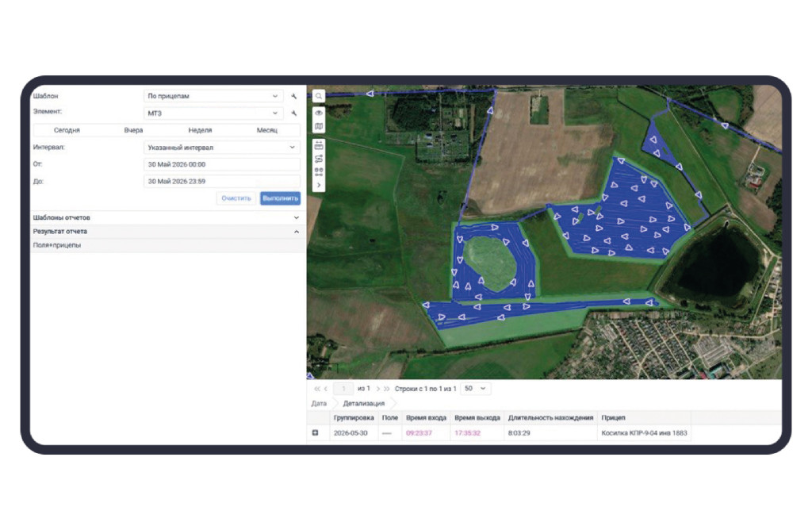
Task: Click entry time link 09:23:37
Action: pos(419,433)
